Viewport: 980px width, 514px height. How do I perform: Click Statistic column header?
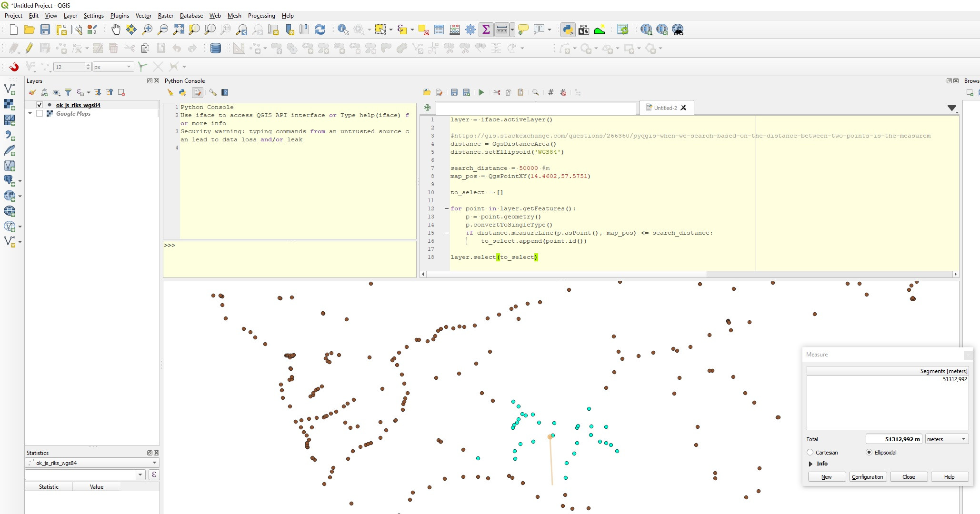coord(49,487)
